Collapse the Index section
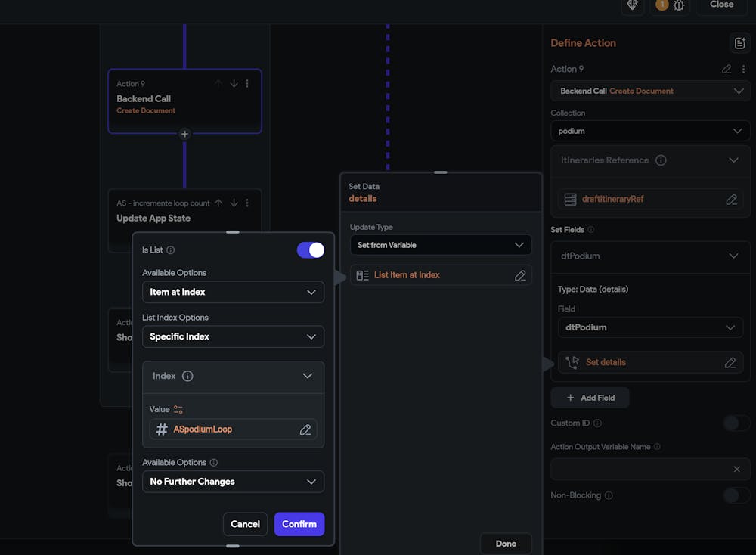756x555 pixels. [307, 376]
